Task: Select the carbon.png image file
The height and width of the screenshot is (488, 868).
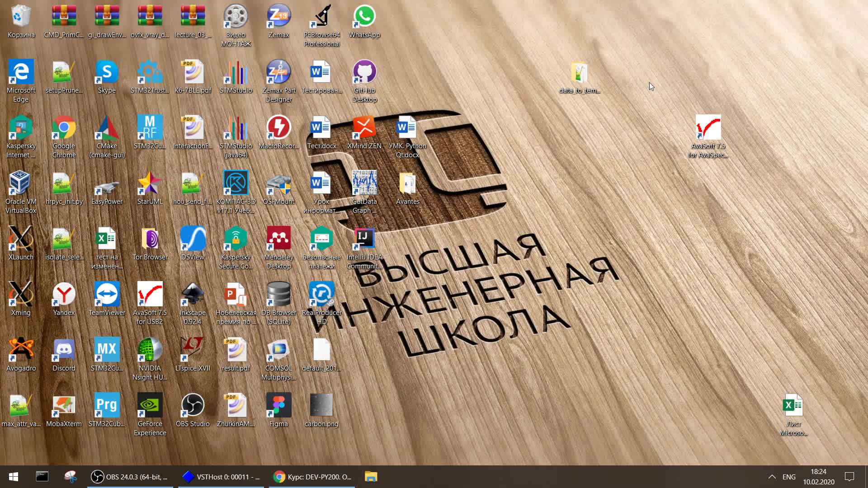Action: (x=321, y=410)
